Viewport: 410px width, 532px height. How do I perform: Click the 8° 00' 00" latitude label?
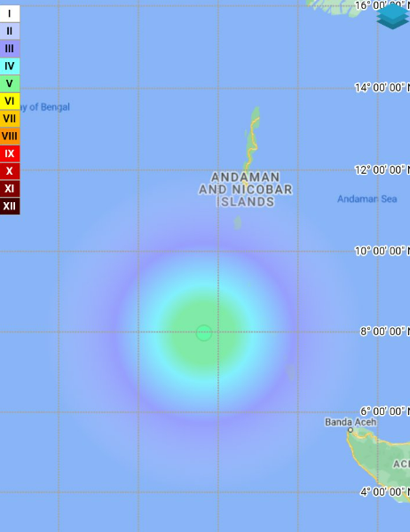pyautogui.click(x=384, y=332)
